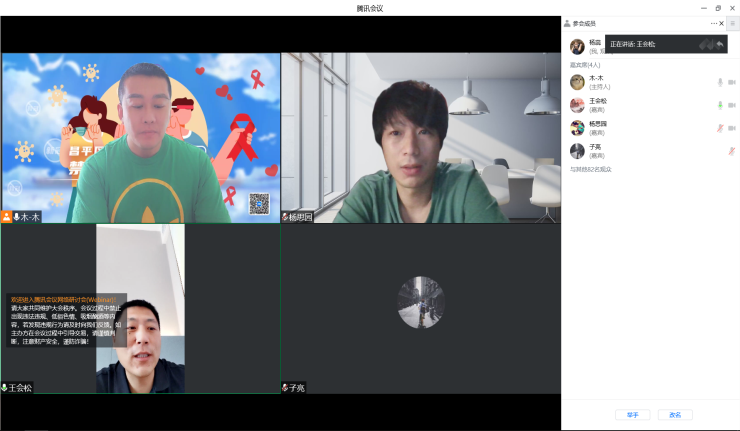Close the 参会成员 members panel
The image size is (740, 431).
722,23
